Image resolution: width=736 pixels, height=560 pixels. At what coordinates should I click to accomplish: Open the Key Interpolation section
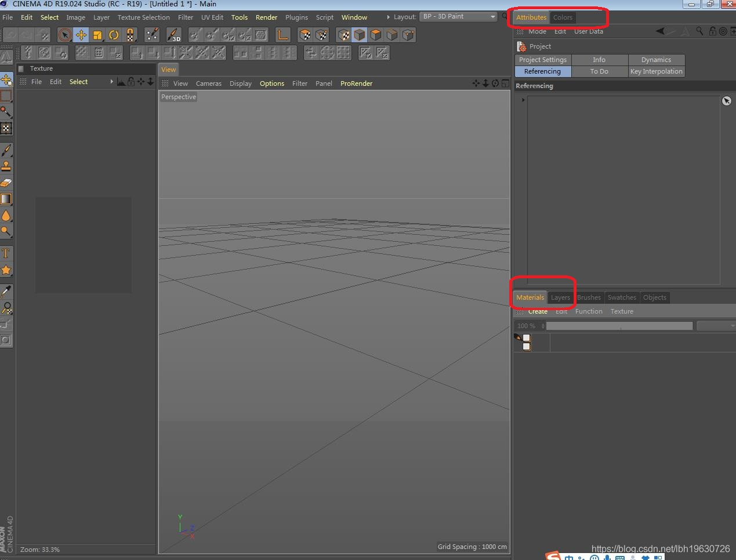[657, 71]
